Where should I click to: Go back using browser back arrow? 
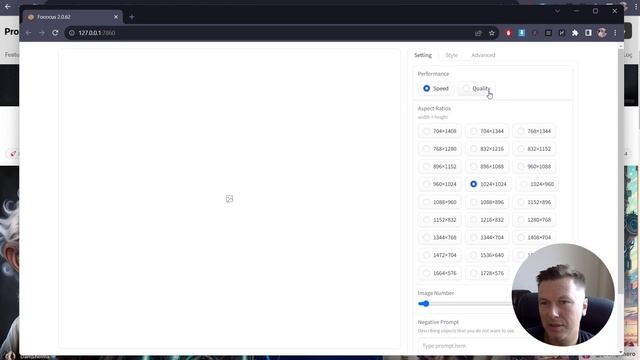tap(29, 33)
